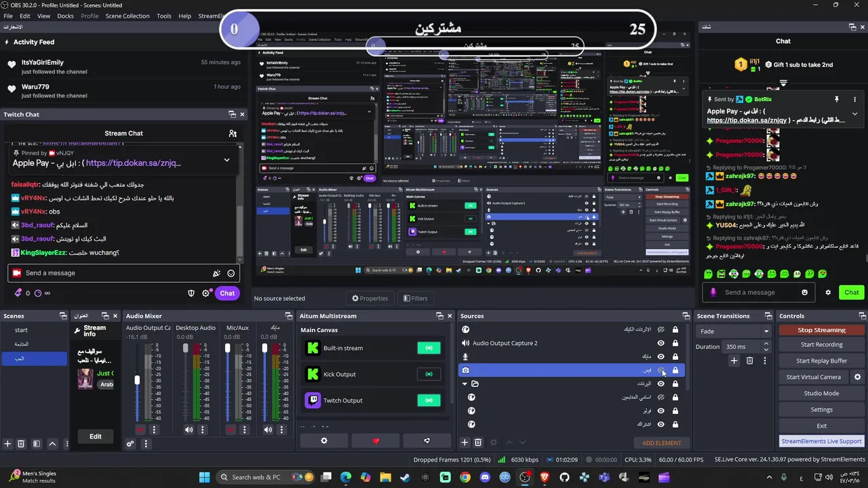Edit stream info with the Edit button
The height and width of the screenshot is (488, 868).
click(96, 436)
